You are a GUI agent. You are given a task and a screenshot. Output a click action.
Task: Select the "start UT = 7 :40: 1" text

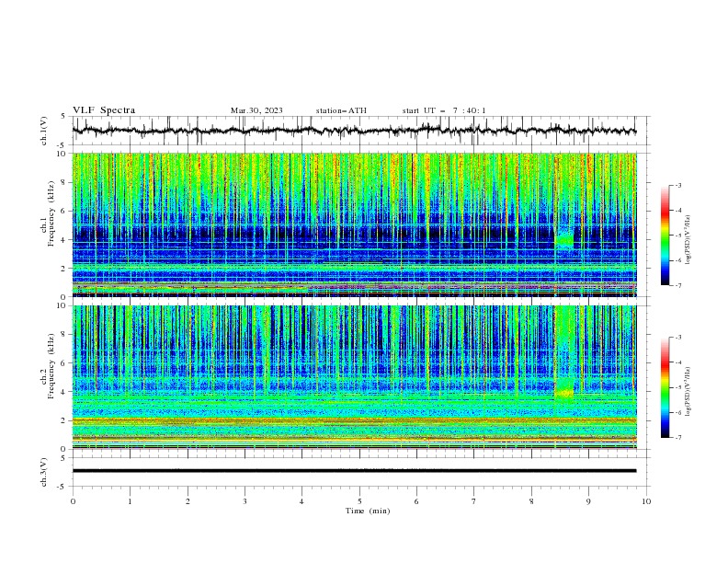(x=444, y=110)
